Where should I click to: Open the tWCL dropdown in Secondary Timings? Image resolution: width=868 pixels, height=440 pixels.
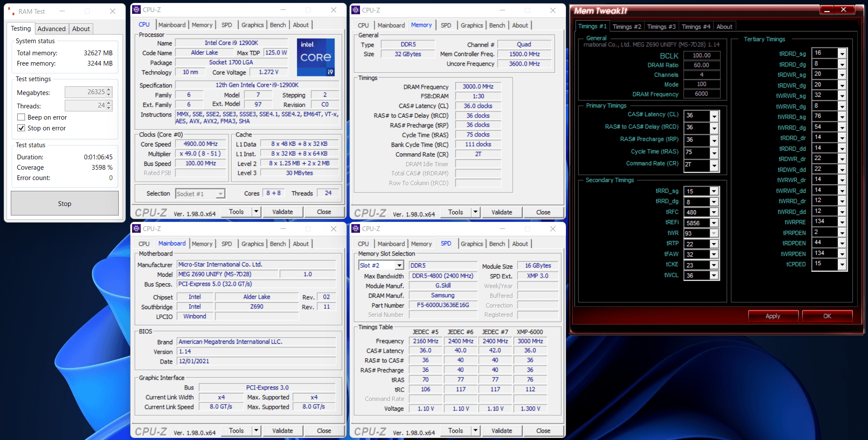tap(714, 275)
